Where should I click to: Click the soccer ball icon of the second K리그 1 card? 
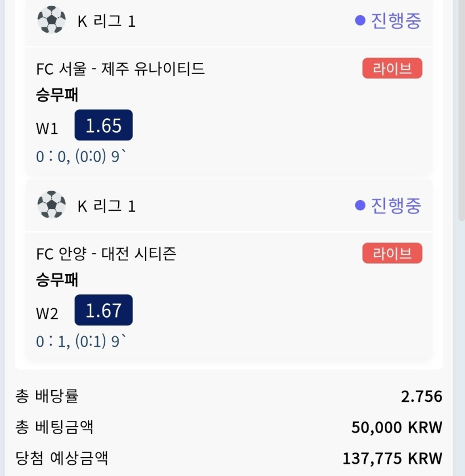point(51,205)
